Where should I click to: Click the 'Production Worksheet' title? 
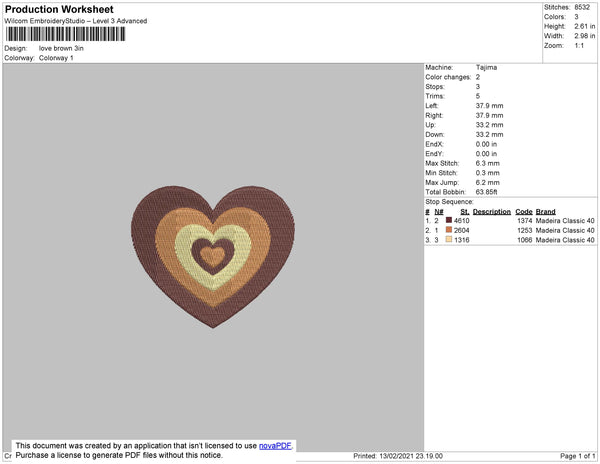59,9
